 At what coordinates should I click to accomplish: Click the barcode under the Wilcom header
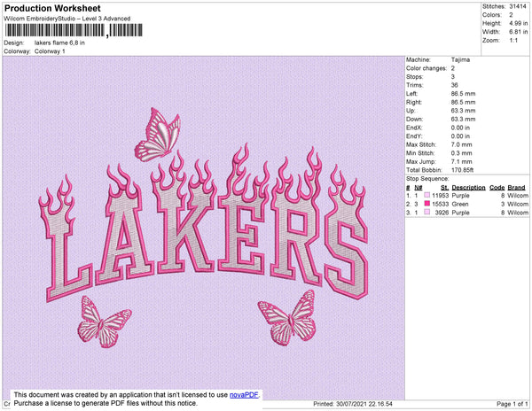[x=74, y=30]
